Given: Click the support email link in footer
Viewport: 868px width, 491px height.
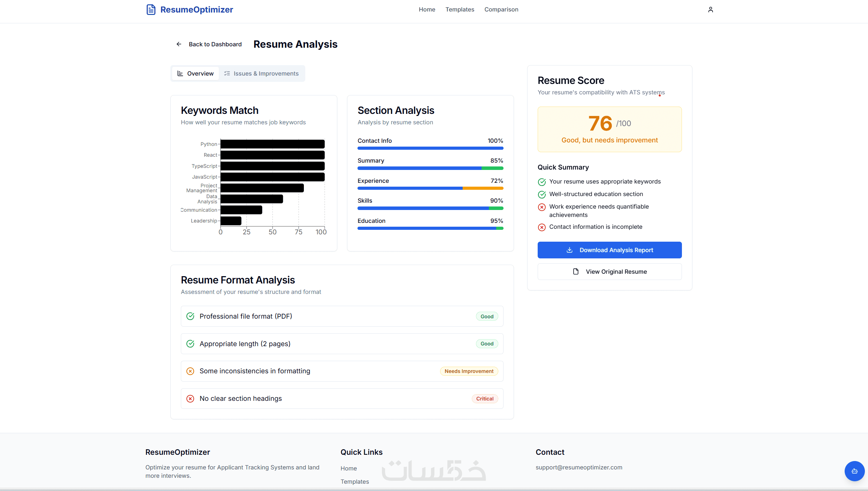Looking at the screenshot, I should pyautogui.click(x=579, y=467).
